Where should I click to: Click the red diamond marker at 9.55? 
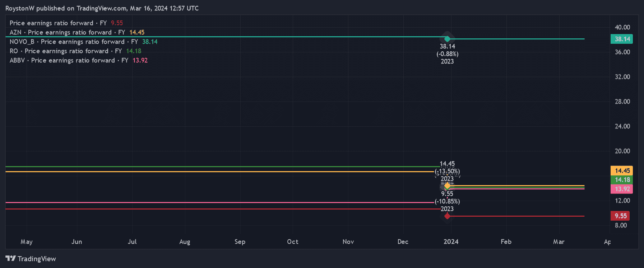(447, 216)
